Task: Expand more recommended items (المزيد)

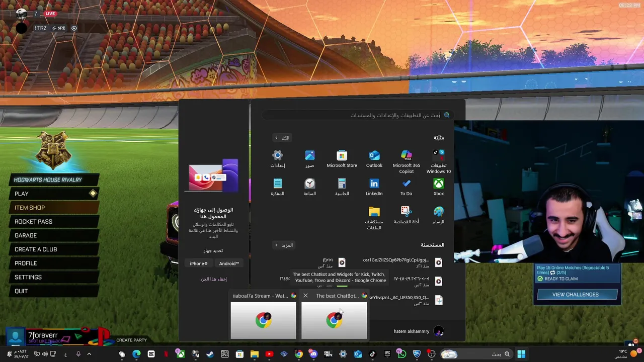Action: click(284, 245)
